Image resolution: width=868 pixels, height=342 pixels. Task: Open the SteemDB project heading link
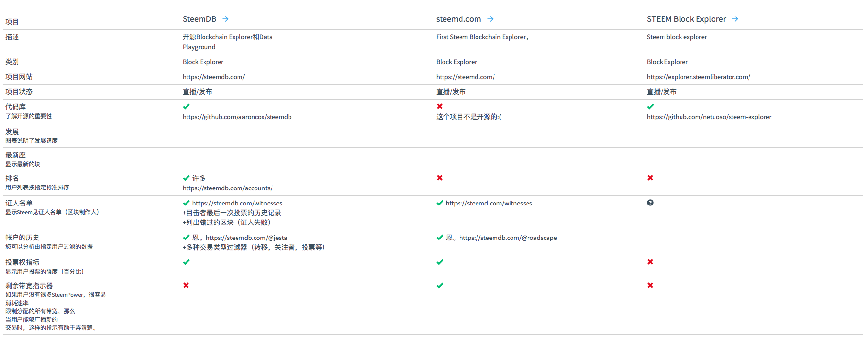199,19
